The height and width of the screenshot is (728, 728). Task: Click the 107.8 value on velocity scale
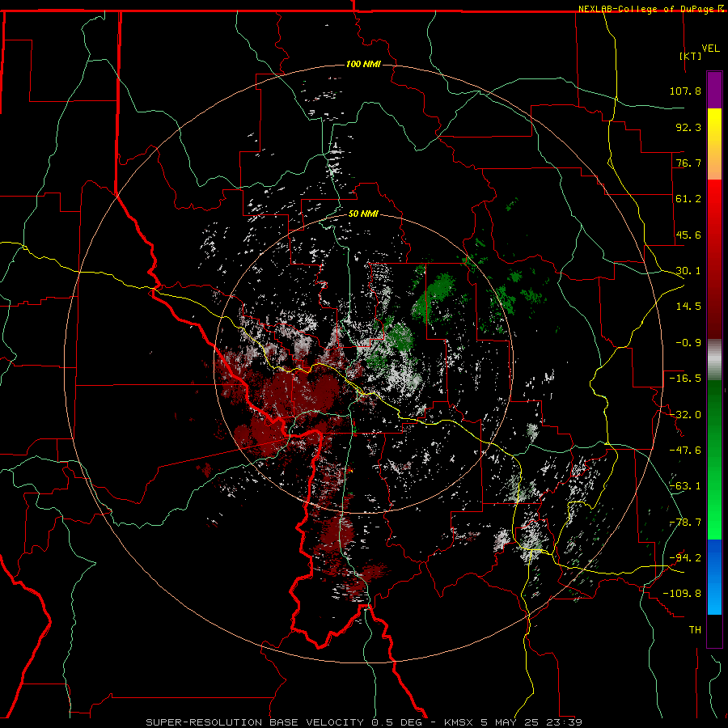click(685, 91)
